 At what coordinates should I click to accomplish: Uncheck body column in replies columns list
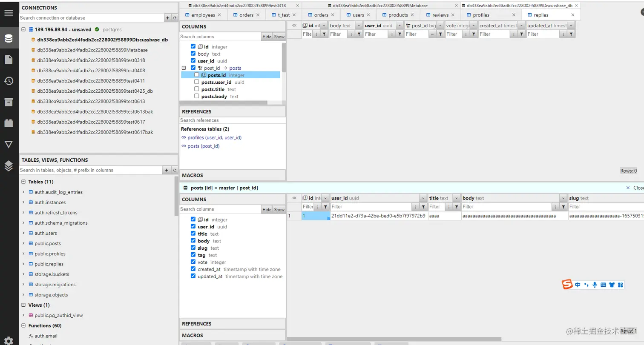coord(193,54)
